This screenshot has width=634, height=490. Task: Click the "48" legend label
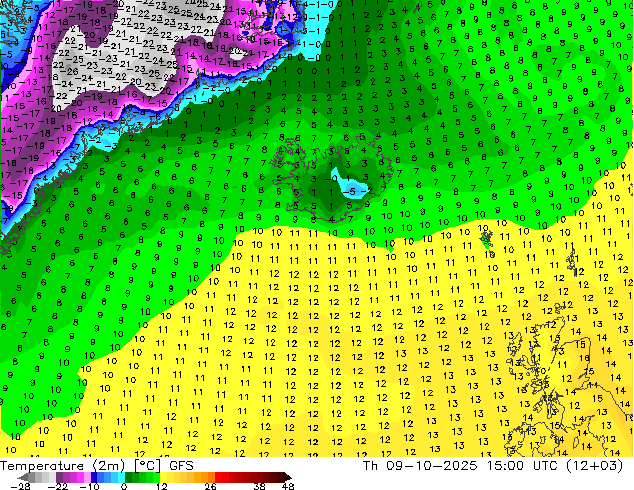(288, 486)
